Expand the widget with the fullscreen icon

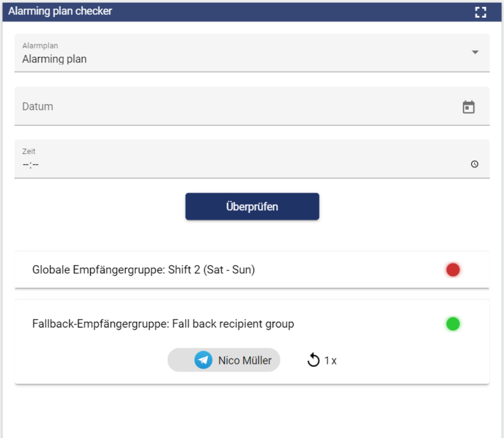[480, 12]
